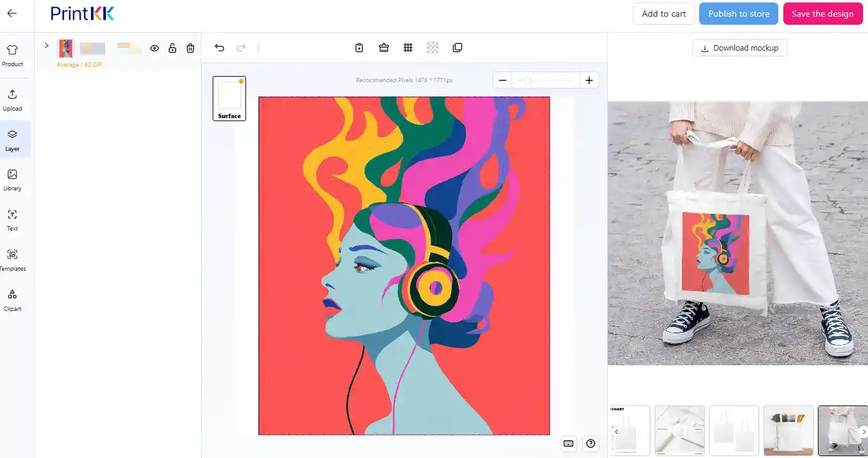Click the Publish to store button

[x=738, y=13]
